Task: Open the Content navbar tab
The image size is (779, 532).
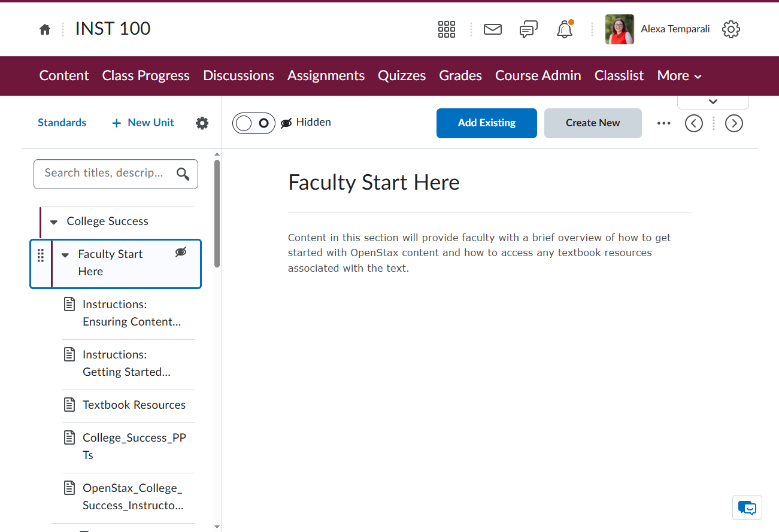Action: 64,76
